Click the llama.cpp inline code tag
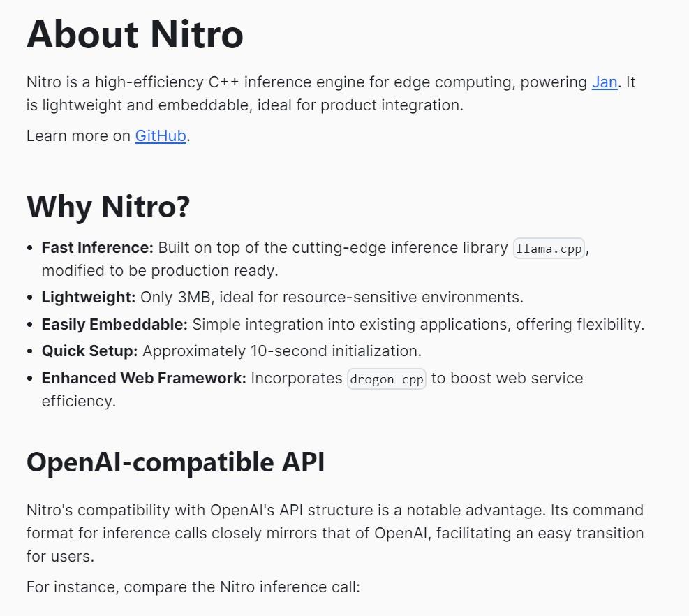689x616 pixels. [549, 249]
